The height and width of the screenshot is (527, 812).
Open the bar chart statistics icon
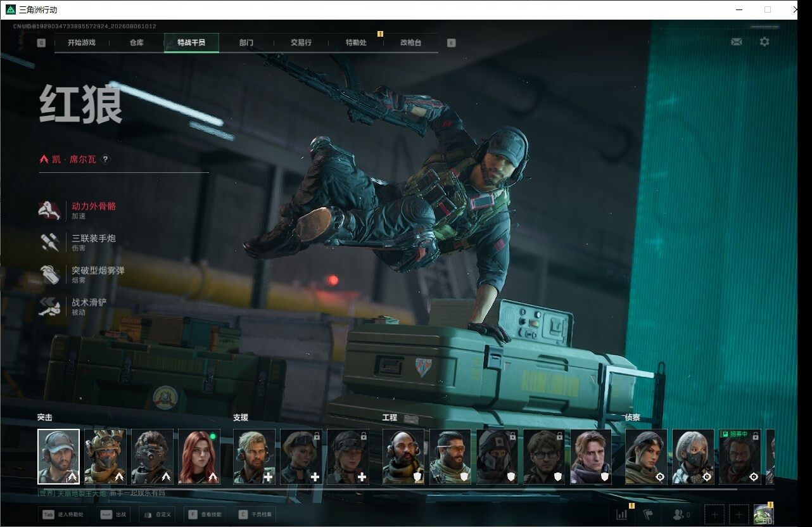622,514
